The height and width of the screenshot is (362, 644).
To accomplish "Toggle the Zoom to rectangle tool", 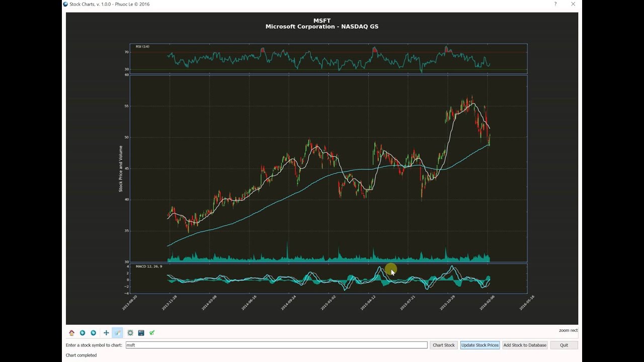I will tap(117, 333).
